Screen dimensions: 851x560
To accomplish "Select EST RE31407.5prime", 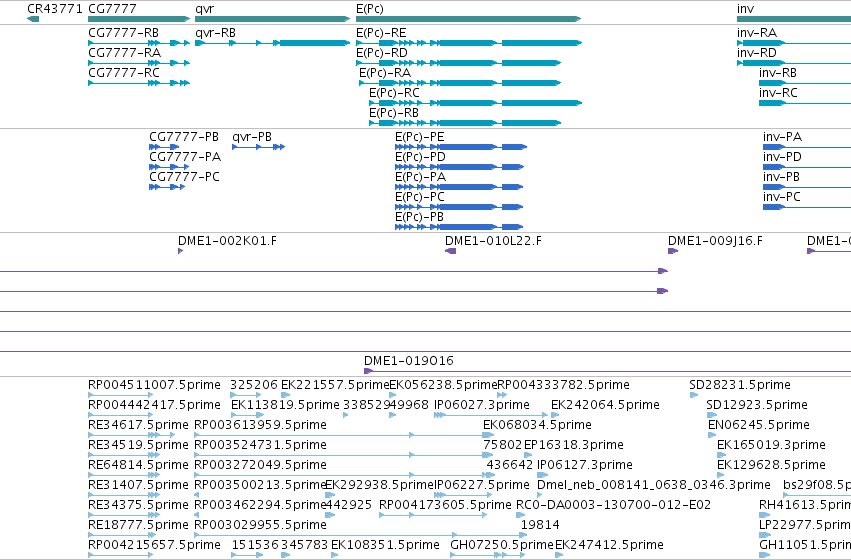I will [124, 495].
